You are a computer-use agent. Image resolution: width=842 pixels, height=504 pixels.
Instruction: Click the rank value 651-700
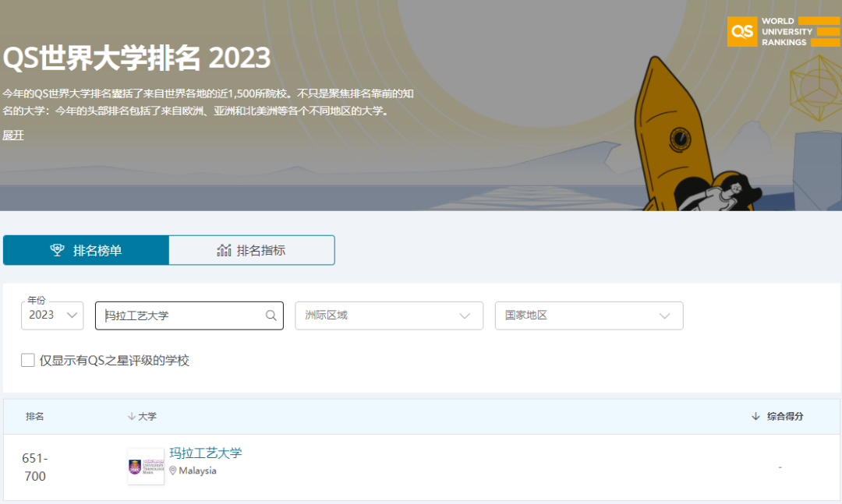pos(35,467)
